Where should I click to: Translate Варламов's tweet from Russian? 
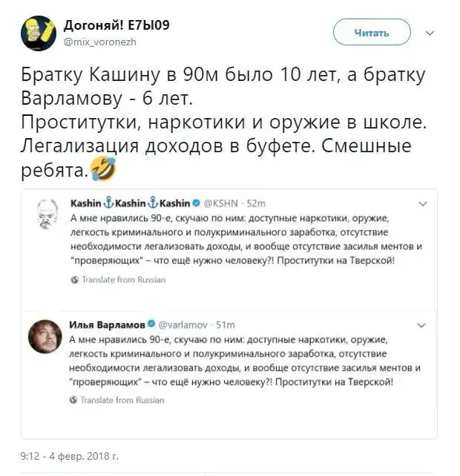pyautogui.click(x=122, y=400)
